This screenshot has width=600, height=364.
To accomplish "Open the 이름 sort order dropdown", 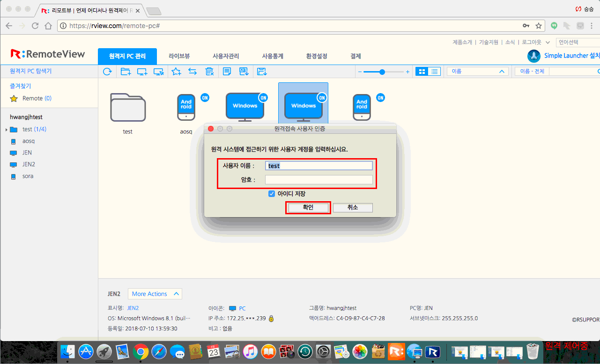I will (x=477, y=71).
